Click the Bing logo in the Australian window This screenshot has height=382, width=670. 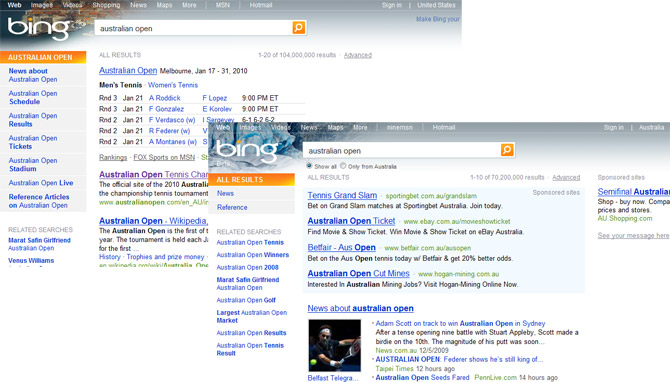(x=247, y=150)
